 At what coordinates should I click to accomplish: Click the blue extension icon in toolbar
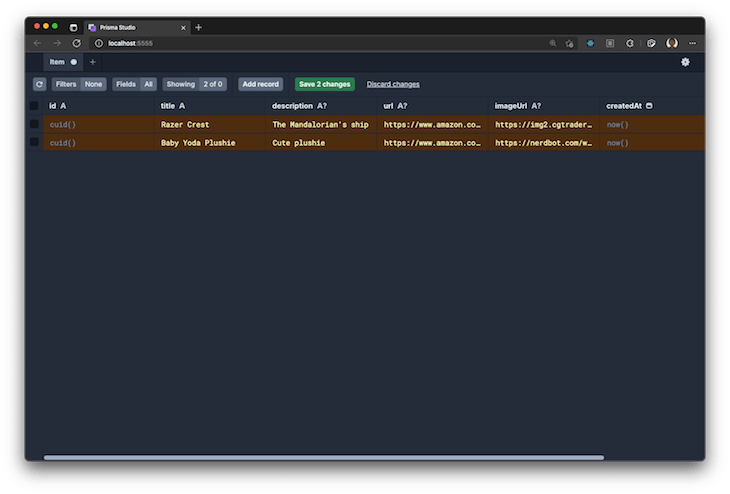[590, 43]
